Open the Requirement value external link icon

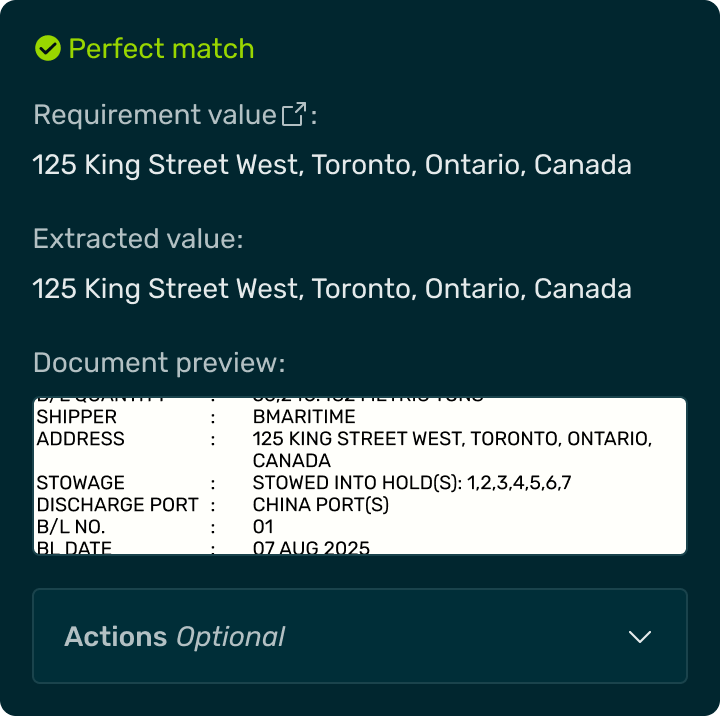pos(294,115)
